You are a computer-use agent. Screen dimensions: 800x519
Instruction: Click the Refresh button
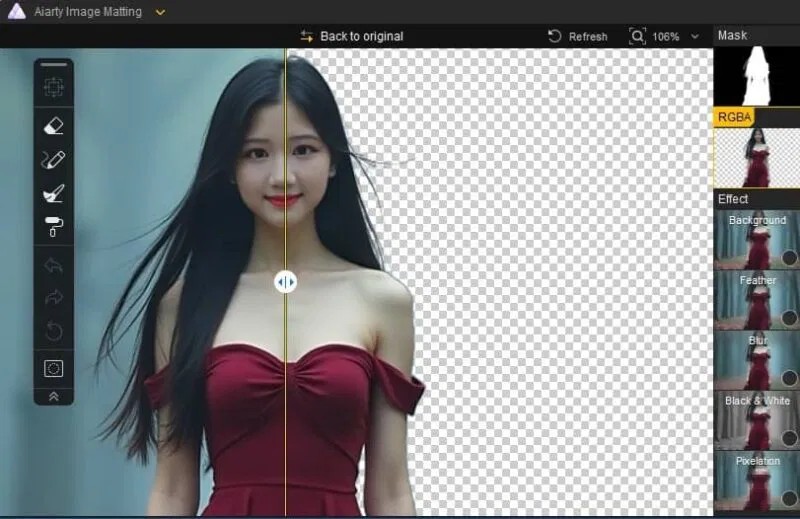578,37
